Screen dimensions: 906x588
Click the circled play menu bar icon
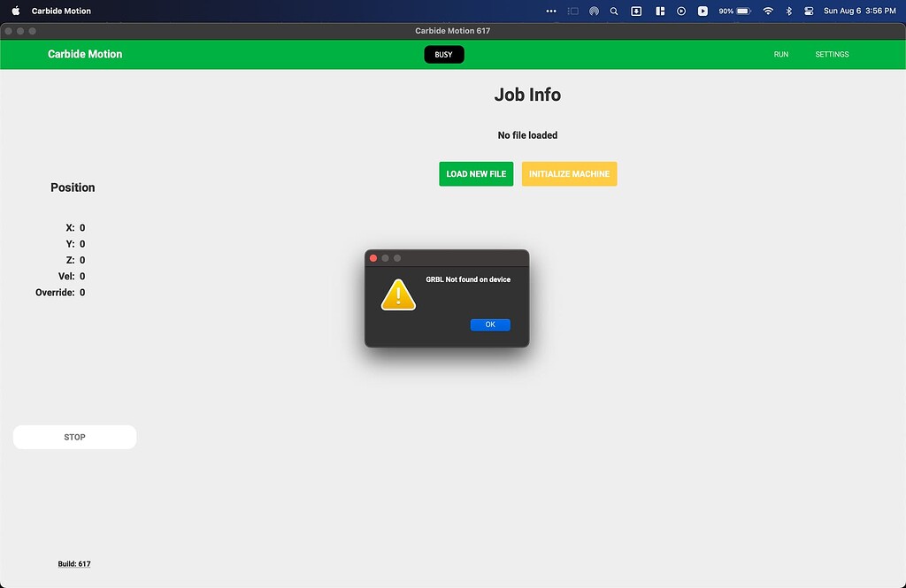681,11
